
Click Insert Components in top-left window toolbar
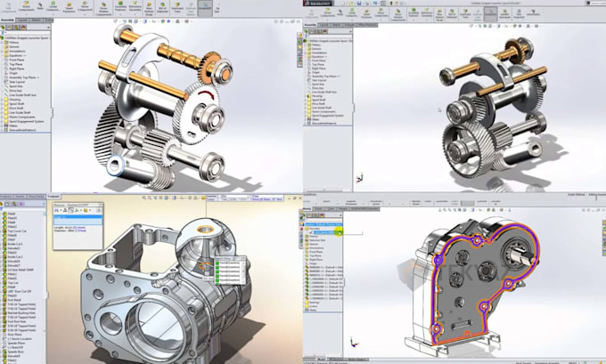tap(26, 6)
